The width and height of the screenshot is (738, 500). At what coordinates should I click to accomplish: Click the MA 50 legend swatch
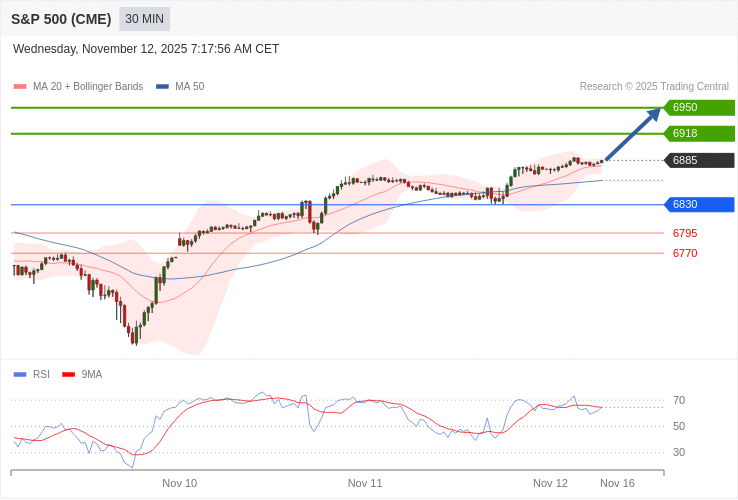click(x=162, y=87)
